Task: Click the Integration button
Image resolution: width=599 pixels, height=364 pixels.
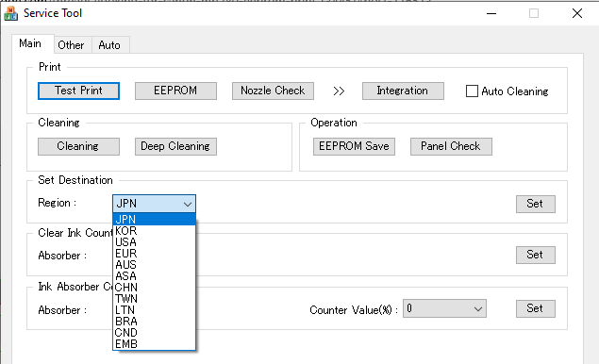Action: point(403,91)
